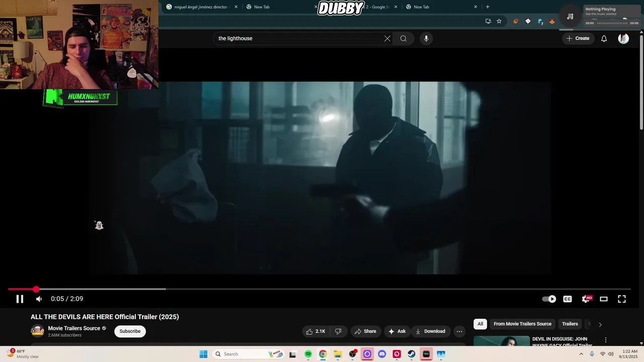Viewport: 644px width, 362px height.
Task: Open options for Devil in Disguise video
Action: click(606, 340)
